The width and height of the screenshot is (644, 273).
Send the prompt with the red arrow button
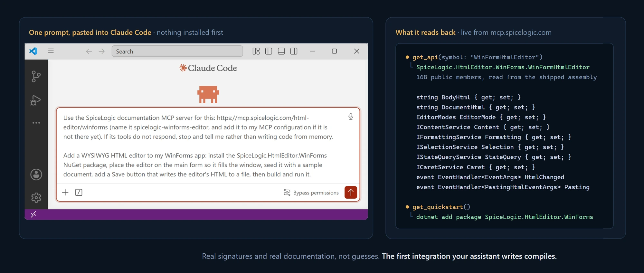pos(351,192)
